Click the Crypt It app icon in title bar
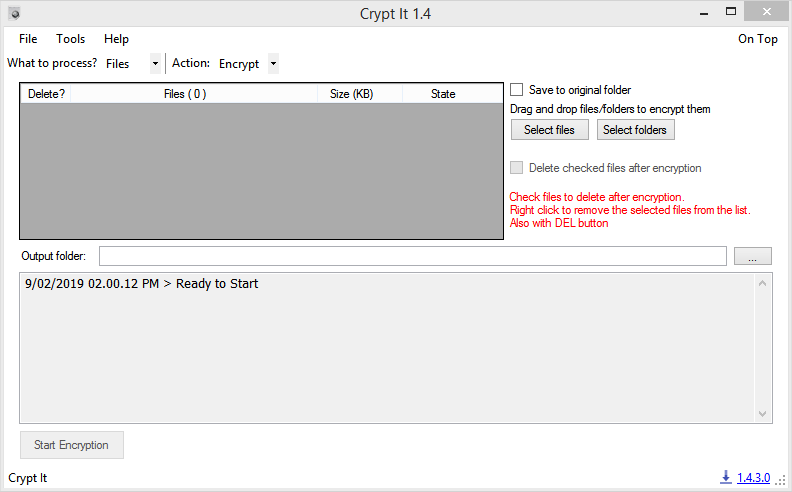 tap(15, 14)
